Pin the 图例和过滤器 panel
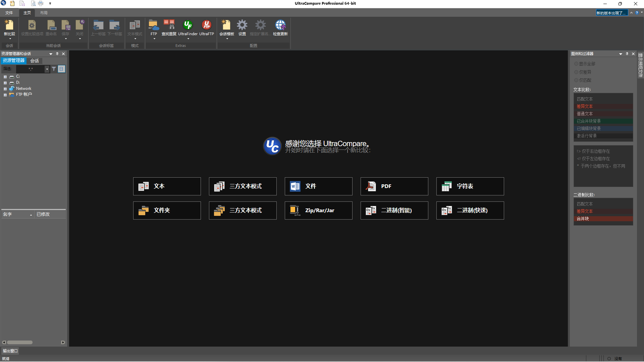This screenshot has height=362, width=644. click(627, 54)
